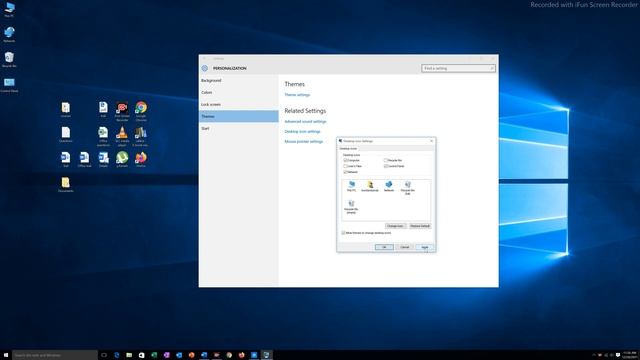This screenshot has width=640, height=360.
Task: Select the Desktop Icons tab
Action: (x=348, y=149)
